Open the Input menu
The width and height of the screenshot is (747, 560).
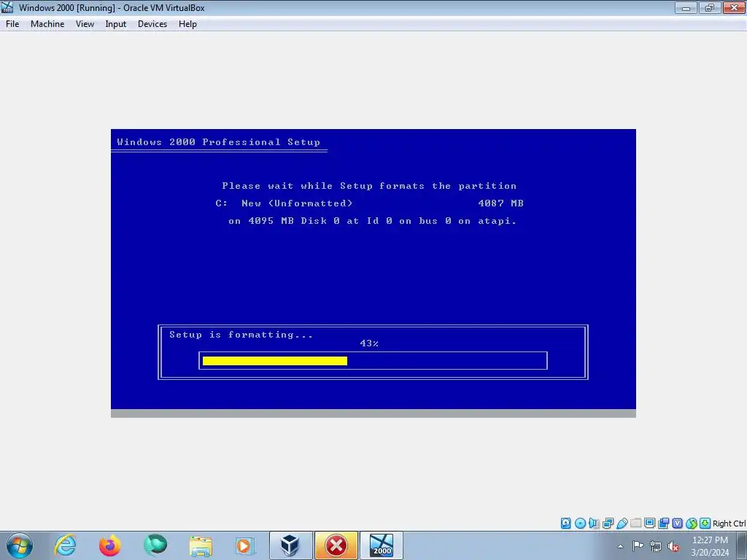click(x=116, y=24)
